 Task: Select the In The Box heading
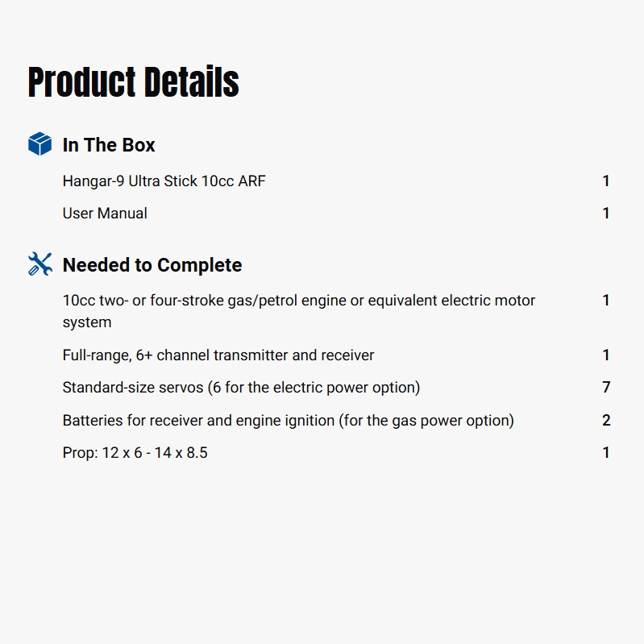(109, 145)
